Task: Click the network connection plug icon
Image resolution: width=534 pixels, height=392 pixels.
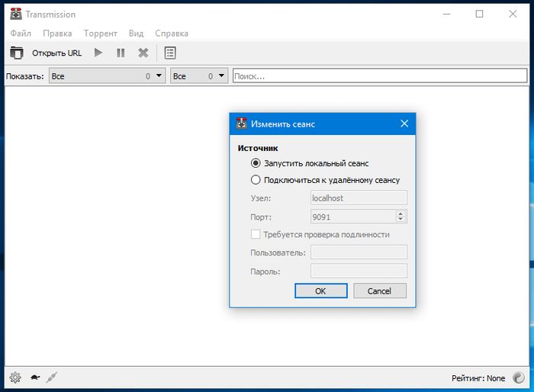Action: tap(52, 377)
